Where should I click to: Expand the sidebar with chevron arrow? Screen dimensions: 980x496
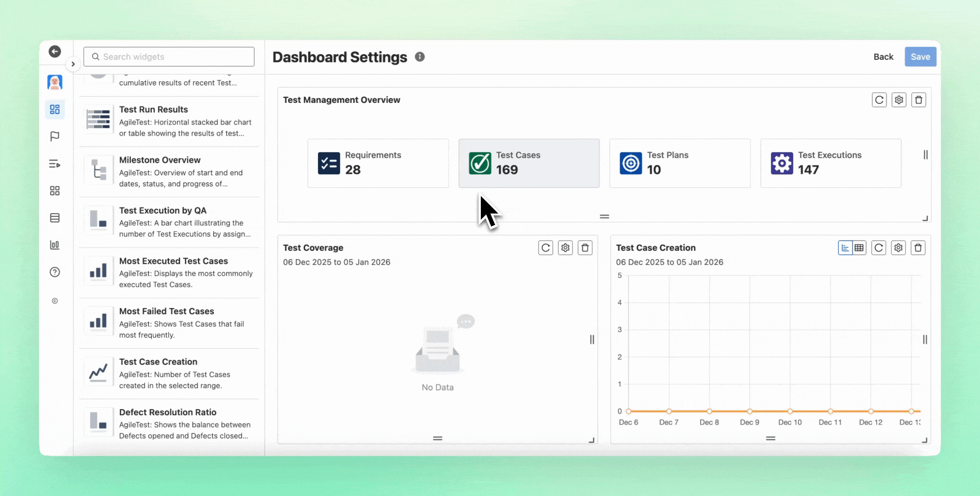pyautogui.click(x=73, y=64)
